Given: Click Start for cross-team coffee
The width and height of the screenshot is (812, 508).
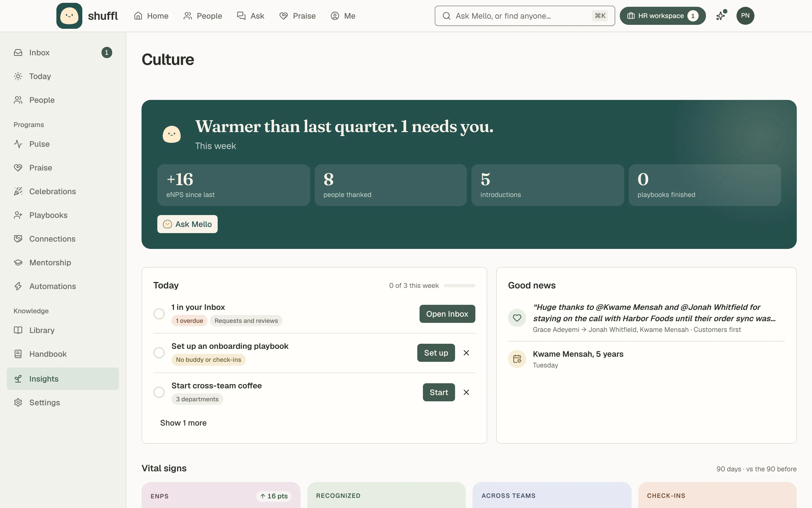Looking at the screenshot, I should tap(439, 392).
